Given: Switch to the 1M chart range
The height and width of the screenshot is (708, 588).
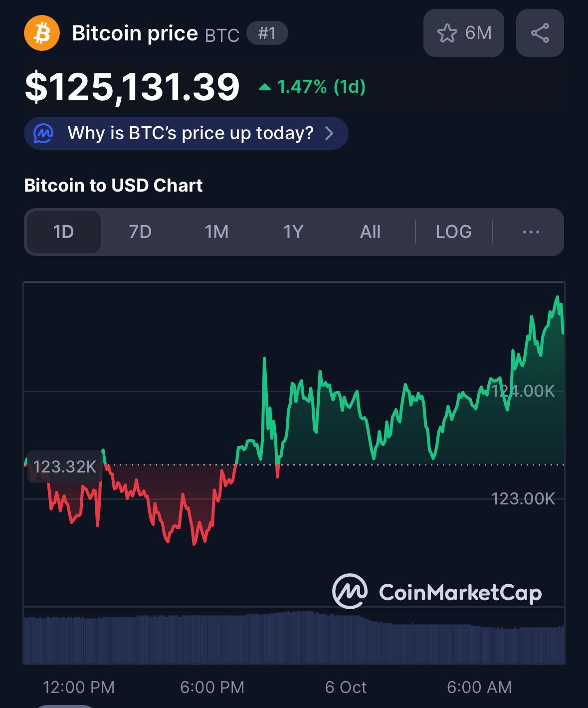Looking at the screenshot, I should 216,232.
